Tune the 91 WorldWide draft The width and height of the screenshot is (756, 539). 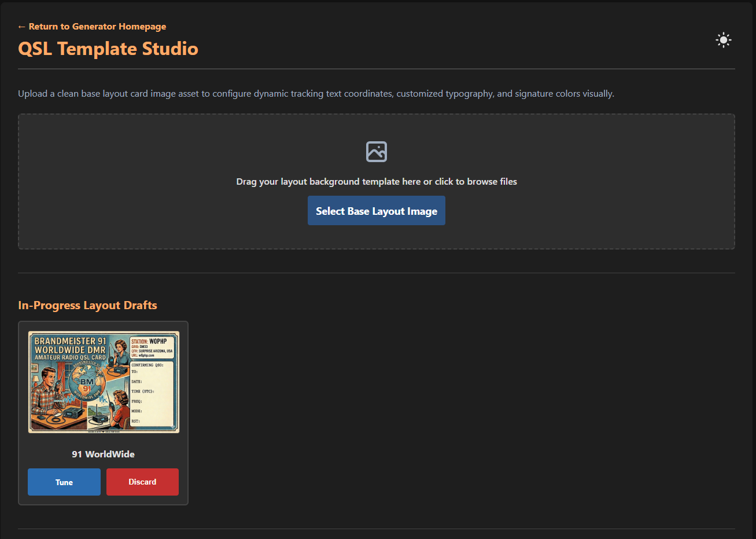click(64, 482)
